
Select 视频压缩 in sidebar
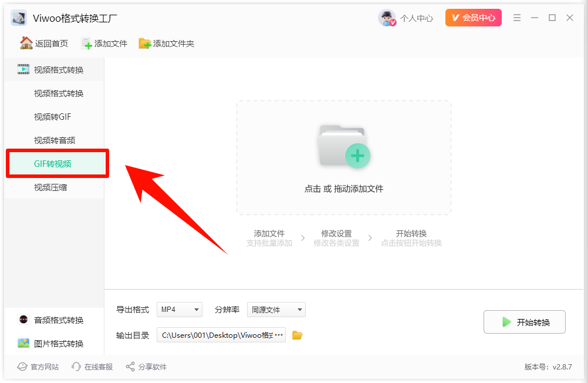click(x=55, y=187)
